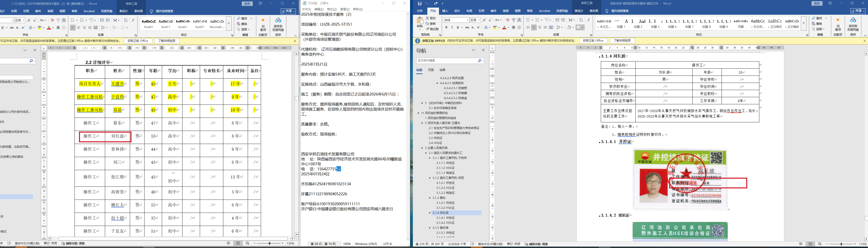Click 了解详细信息 button in right Word
The width and height of the screenshot is (868, 248).
tap(622, 40)
